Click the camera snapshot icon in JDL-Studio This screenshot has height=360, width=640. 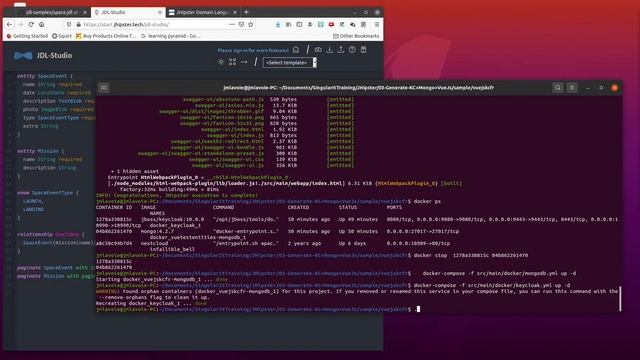(318, 50)
